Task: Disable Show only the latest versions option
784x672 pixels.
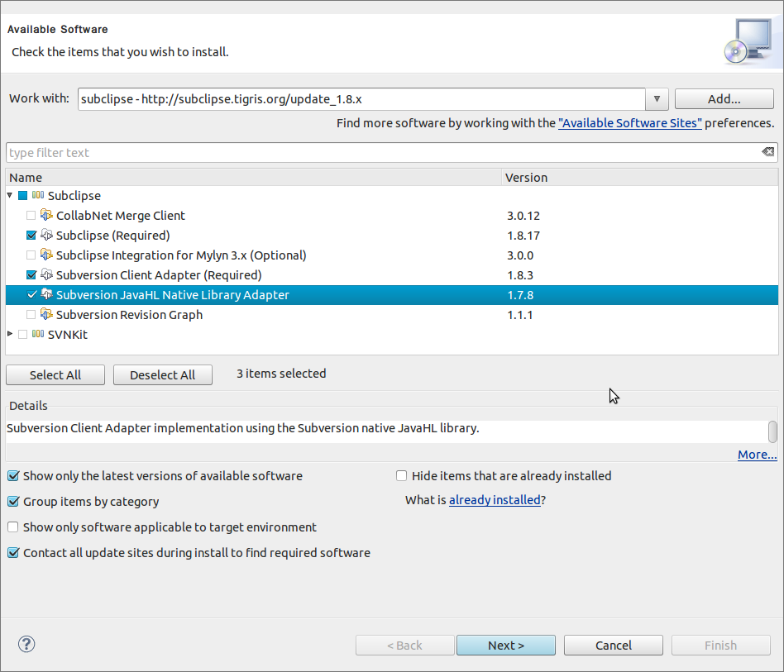Action: 13,475
